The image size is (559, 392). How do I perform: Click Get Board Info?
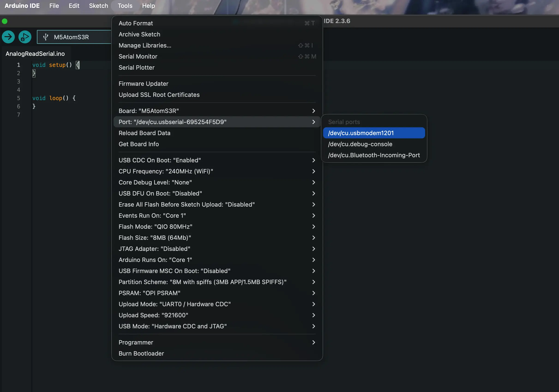138,144
